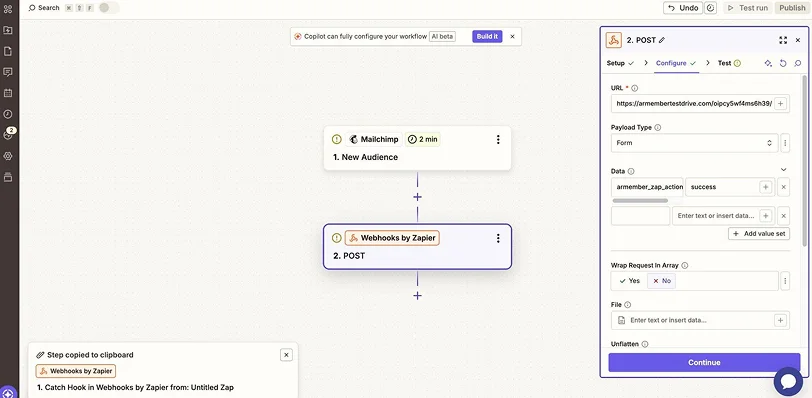Click the Continue button
The image size is (812, 398).
tap(704, 362)
